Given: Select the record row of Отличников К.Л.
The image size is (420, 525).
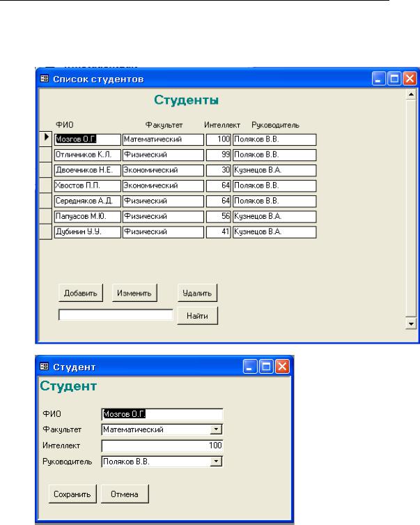Looking at the screenshot, I should click(46, 154).
